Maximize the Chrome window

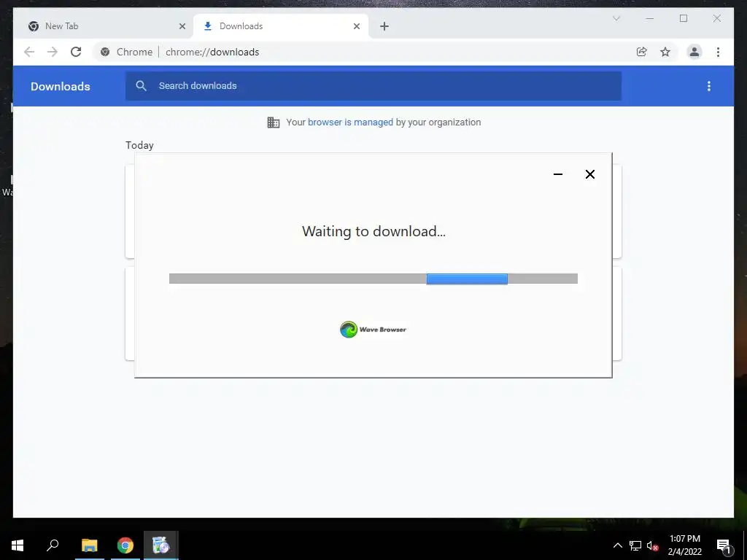tap(684, 18)
